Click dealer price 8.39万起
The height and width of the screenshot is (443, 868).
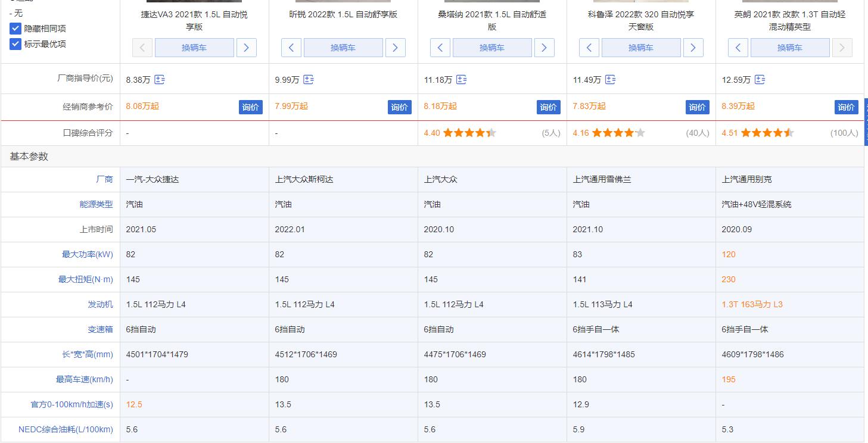738,106
